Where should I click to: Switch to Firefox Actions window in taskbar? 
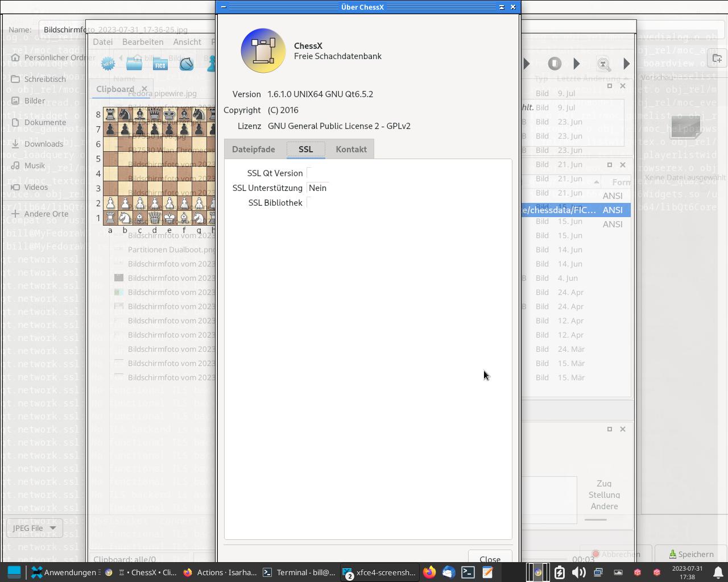click(x=220, y=572)
